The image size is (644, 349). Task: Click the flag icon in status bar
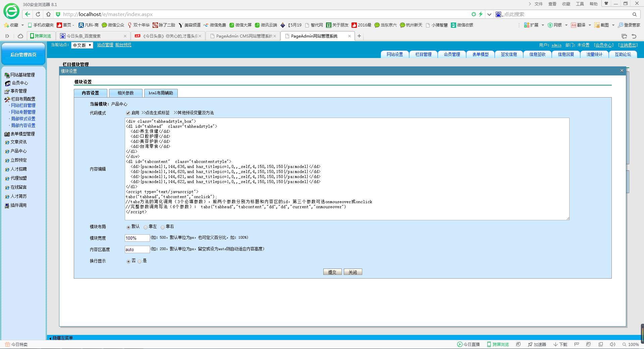pos(577,344)
